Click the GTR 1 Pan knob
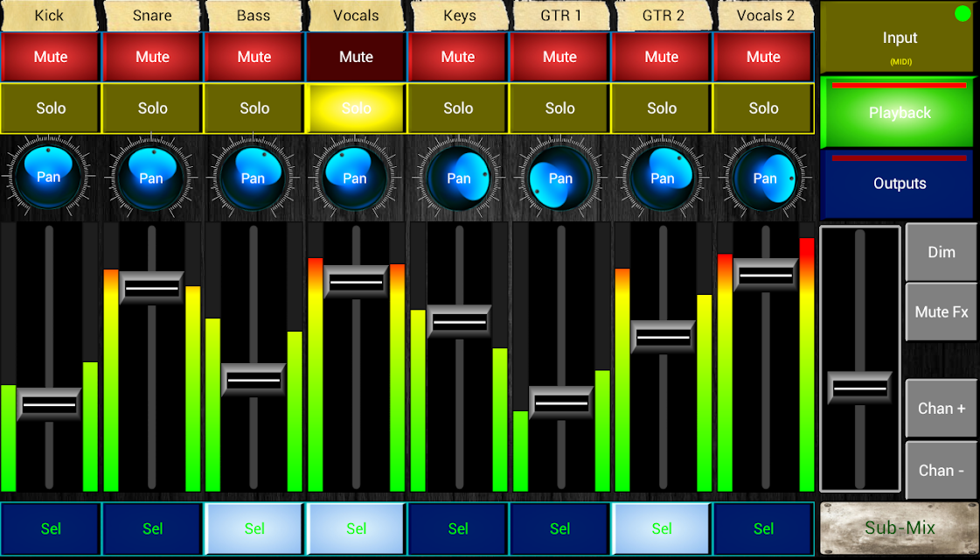Viewport: 980px width, 560px height. [560, 177]
